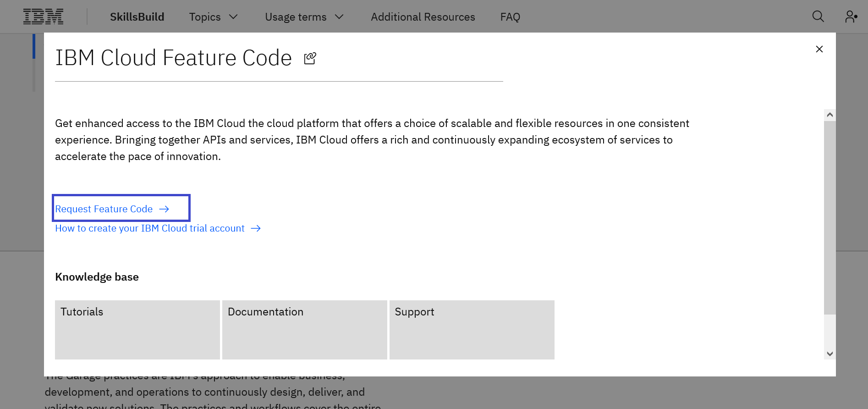Screen dimensions: 868x409
Task: Click the dialog vertical scrollbar thumb
Action: (830, 217)
